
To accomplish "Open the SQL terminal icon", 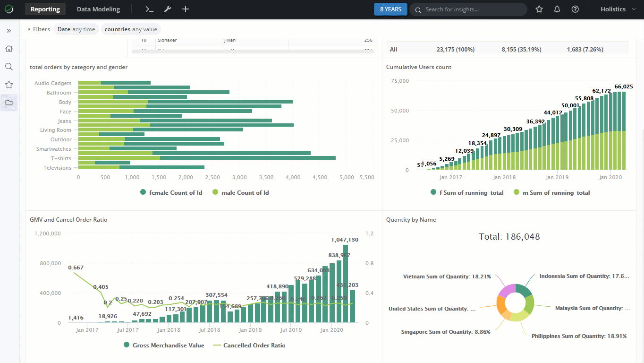I will [x=149, y=9].
